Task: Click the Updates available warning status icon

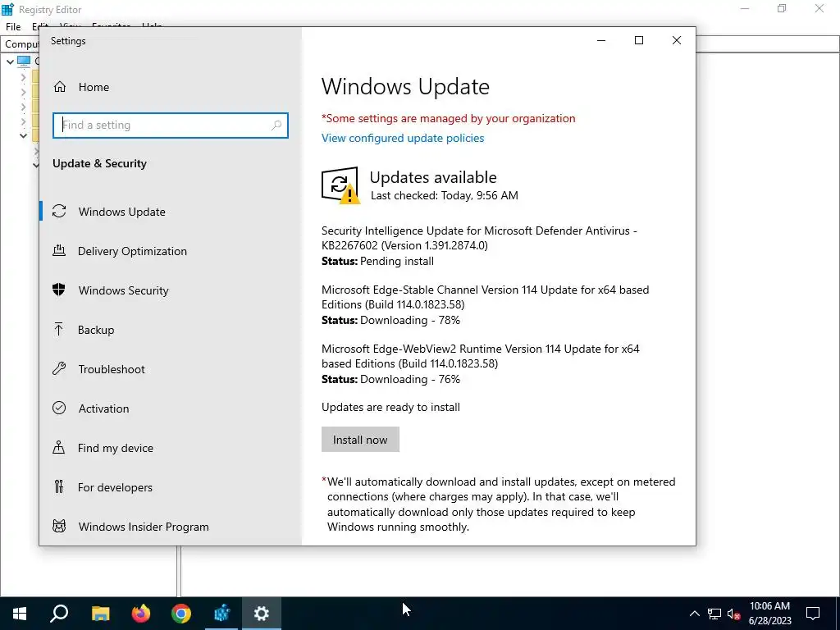Action: pos(340,185)
